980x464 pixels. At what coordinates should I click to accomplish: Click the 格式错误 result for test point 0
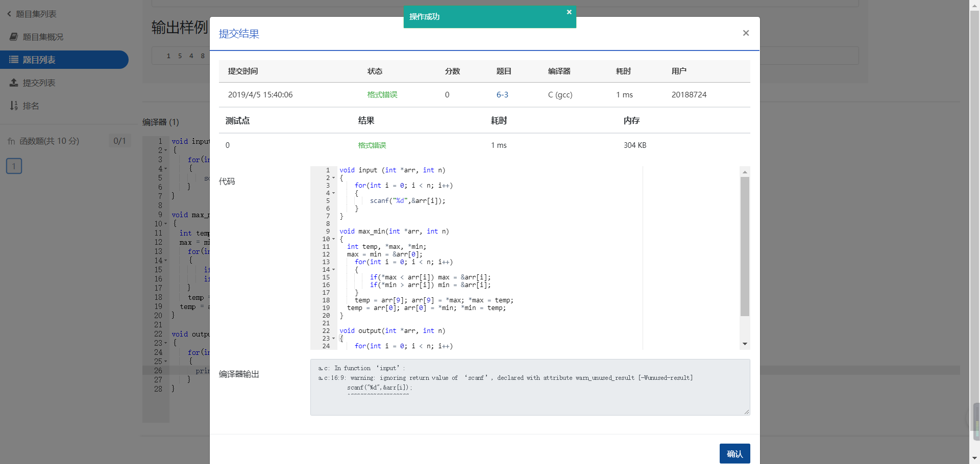[x=372, y=145]
